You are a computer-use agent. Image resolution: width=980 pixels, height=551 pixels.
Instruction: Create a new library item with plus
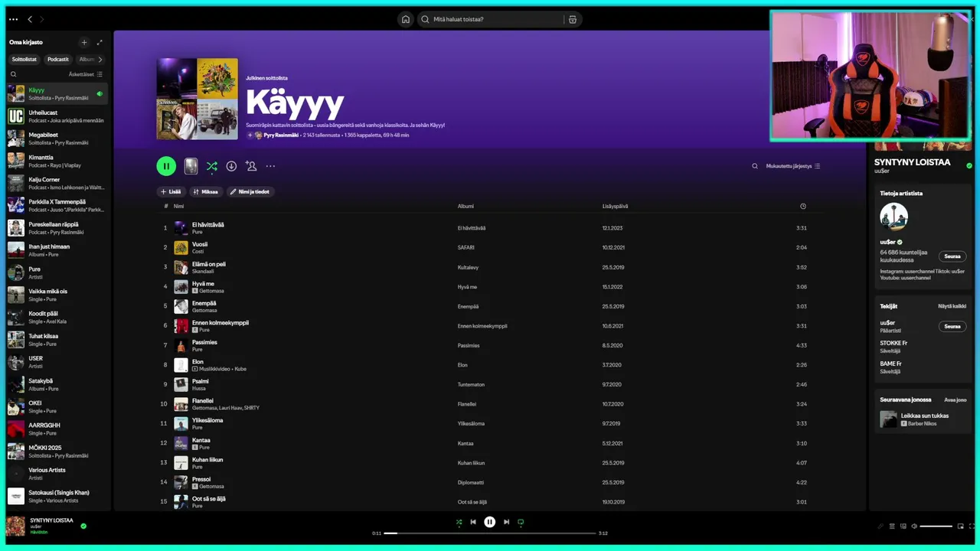pyautogui.click(x=84, y=42)
